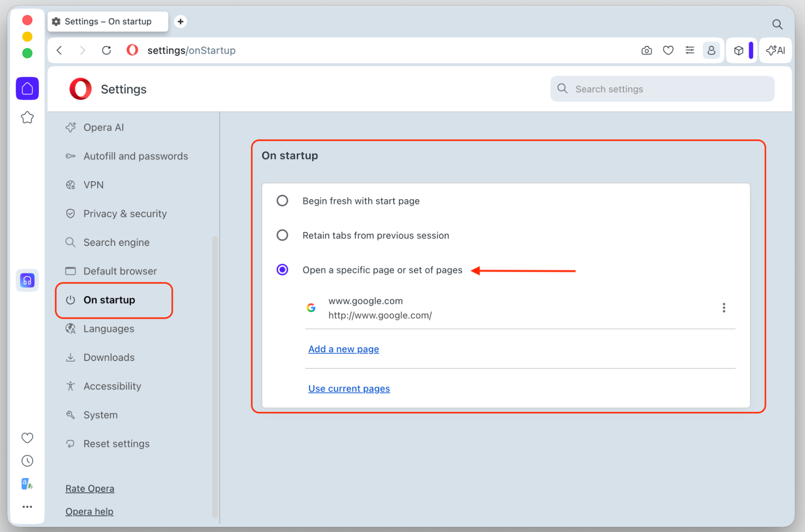Select Begin fresh with start page
Screen dimensions: 805x532
[x=282, y=200]
